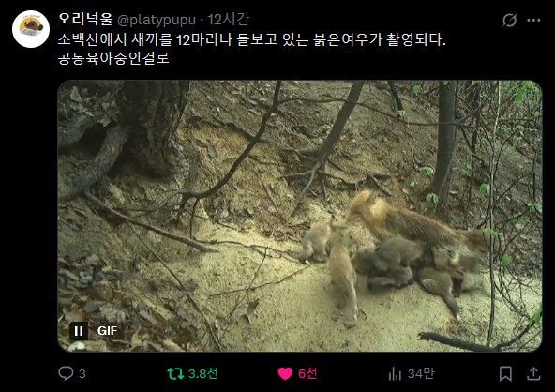The image size is (555, 392).
Task: Open the three-dot more options menu
Action: 533,21
